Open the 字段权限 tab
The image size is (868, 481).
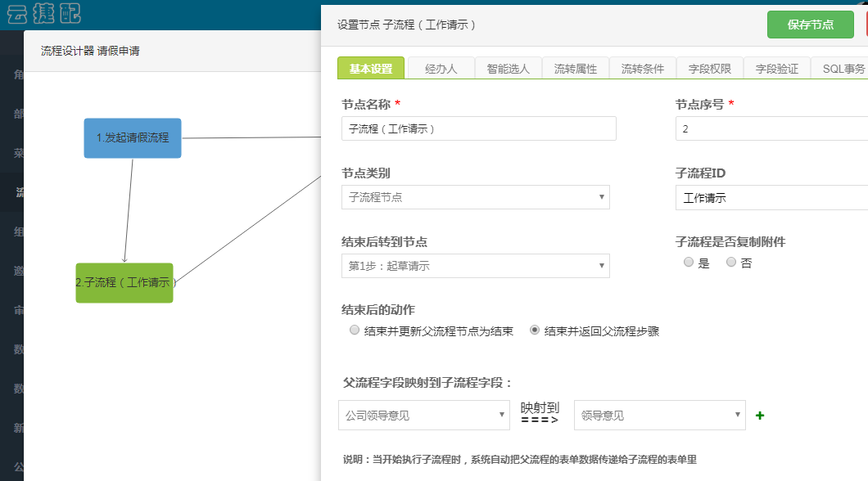(x=709, y=69)
